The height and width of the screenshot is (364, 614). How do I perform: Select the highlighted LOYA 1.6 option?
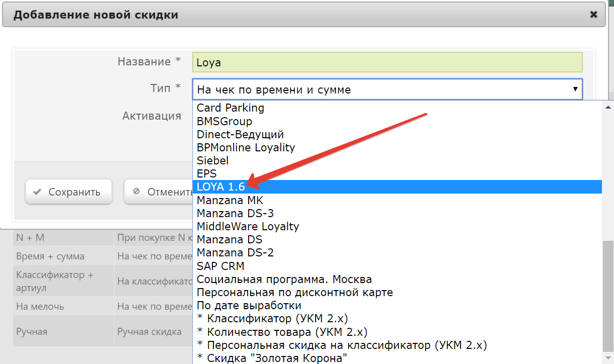(398, 187)
